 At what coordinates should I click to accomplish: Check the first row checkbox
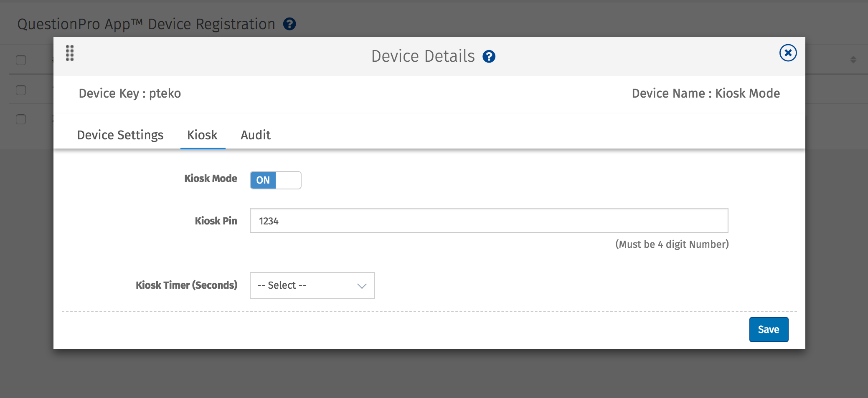20,90
